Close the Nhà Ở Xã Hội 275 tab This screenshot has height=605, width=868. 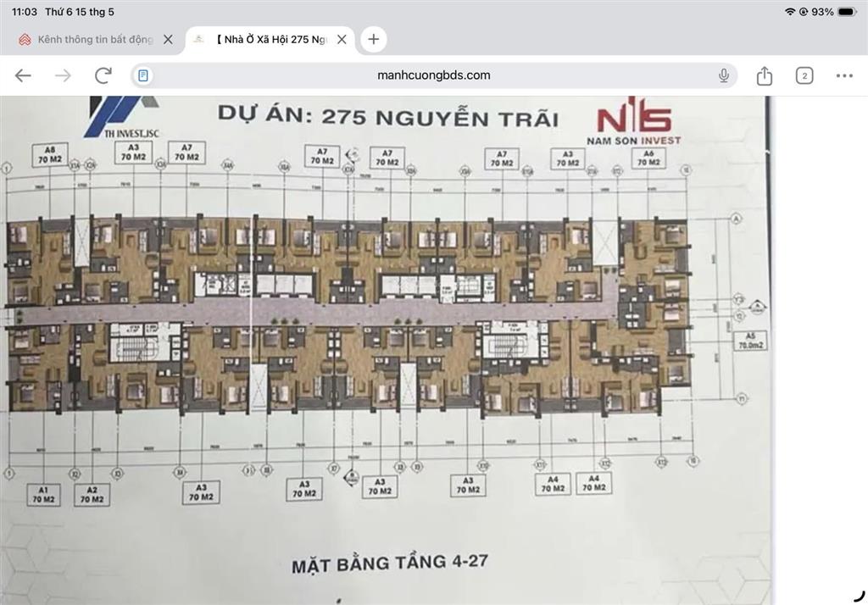click(342, 39)
